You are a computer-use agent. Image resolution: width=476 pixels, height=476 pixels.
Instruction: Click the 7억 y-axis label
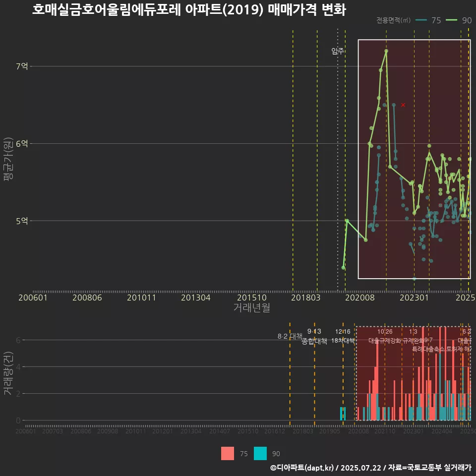point(22,66)
